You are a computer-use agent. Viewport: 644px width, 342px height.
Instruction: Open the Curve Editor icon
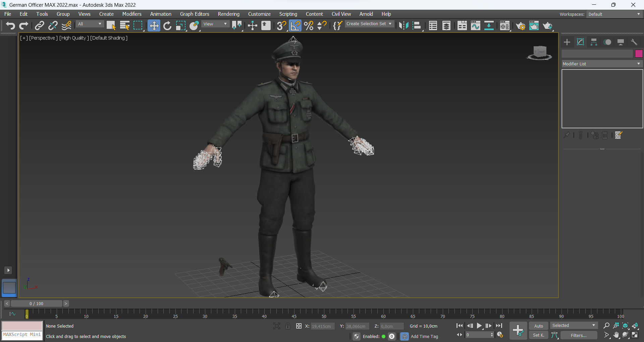pos(476,26)
